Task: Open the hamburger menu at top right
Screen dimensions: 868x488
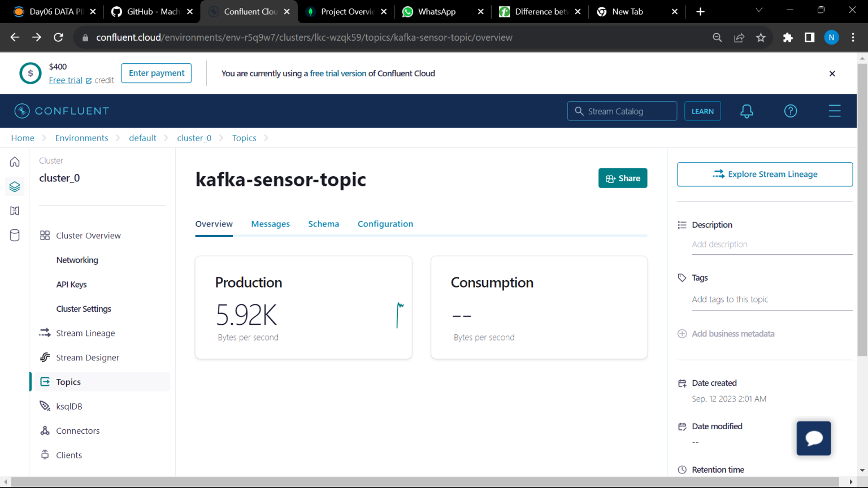Action: pyautogui.click(x=835, y=111)
